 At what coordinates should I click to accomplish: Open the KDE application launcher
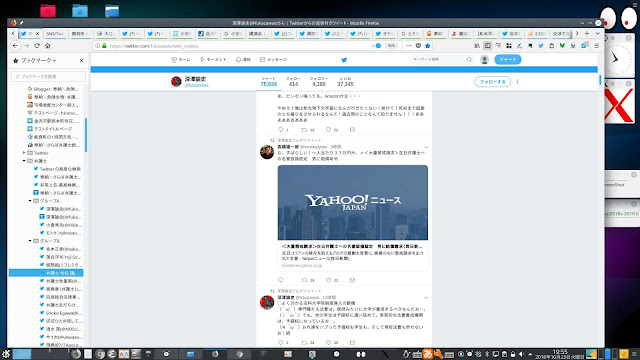coord(6,353)
